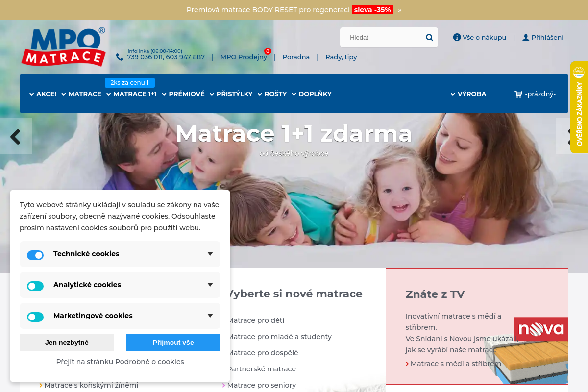Toggle the Analytické cookies switch
588x392 pixels.
point(35,286)
